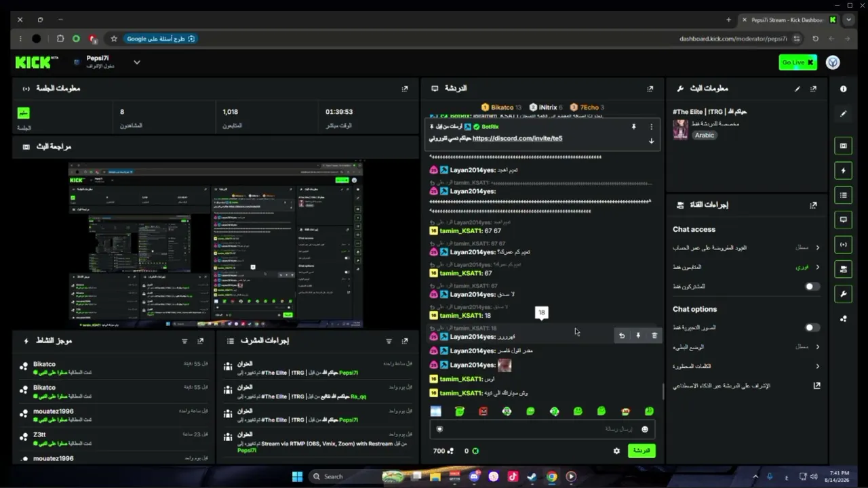The width and height of the screenshot is (868, 488).
Task: Expand the followers-only chat setting chevron
Action: (x=817, y=267)
